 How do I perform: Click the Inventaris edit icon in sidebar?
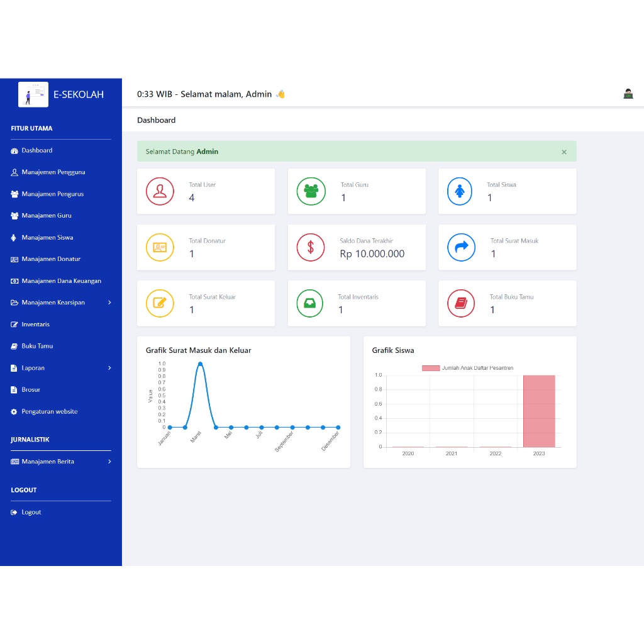click(x=14, y=325)
